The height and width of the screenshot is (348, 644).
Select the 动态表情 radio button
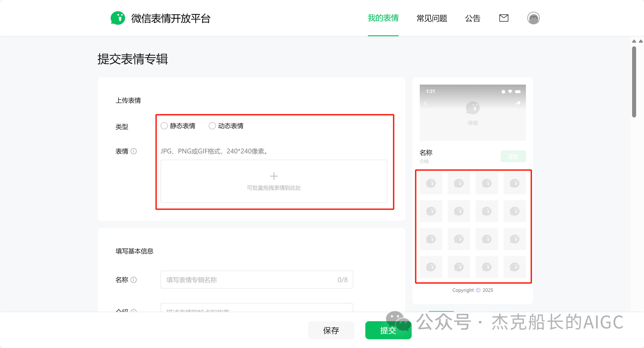coord(212,126)
